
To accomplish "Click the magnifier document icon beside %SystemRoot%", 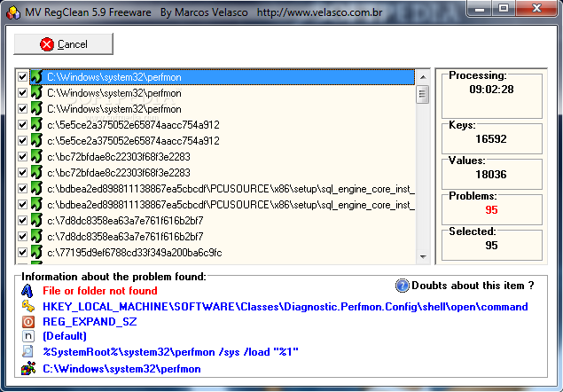I will click(x=27, y=351).
